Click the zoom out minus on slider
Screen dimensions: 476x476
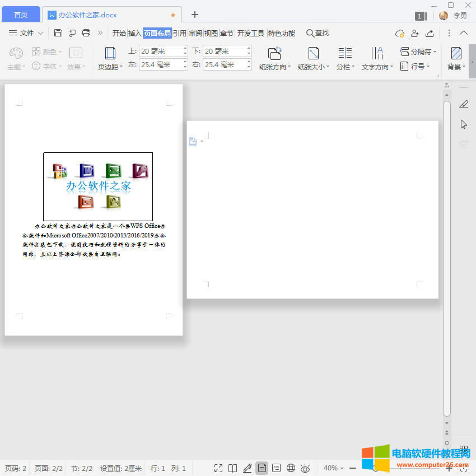click(x=353, y=468)
